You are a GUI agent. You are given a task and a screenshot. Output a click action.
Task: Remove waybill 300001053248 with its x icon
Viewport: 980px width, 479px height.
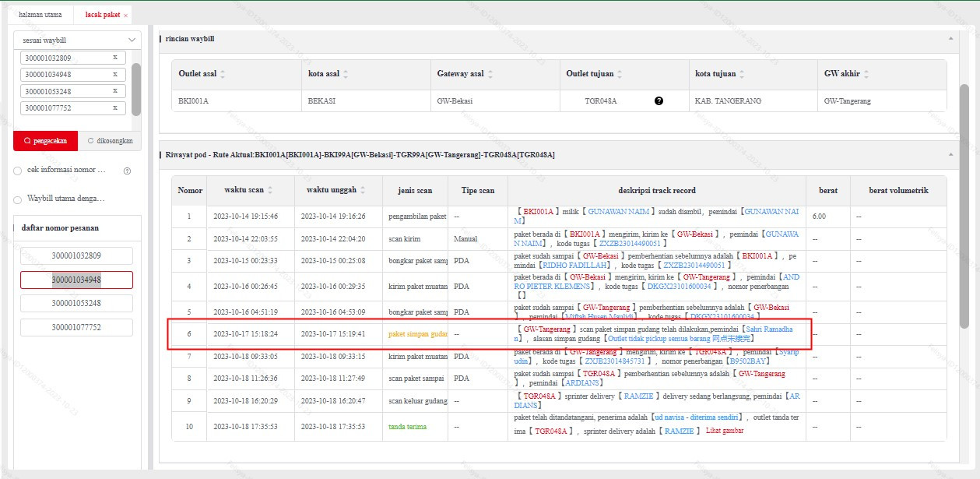coord(114,91)
